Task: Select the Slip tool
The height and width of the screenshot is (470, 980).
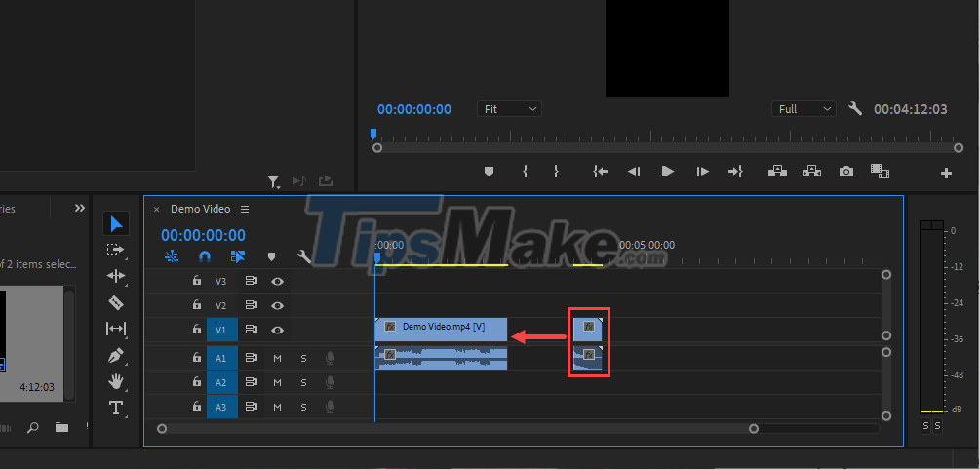Action: (116, 329)
